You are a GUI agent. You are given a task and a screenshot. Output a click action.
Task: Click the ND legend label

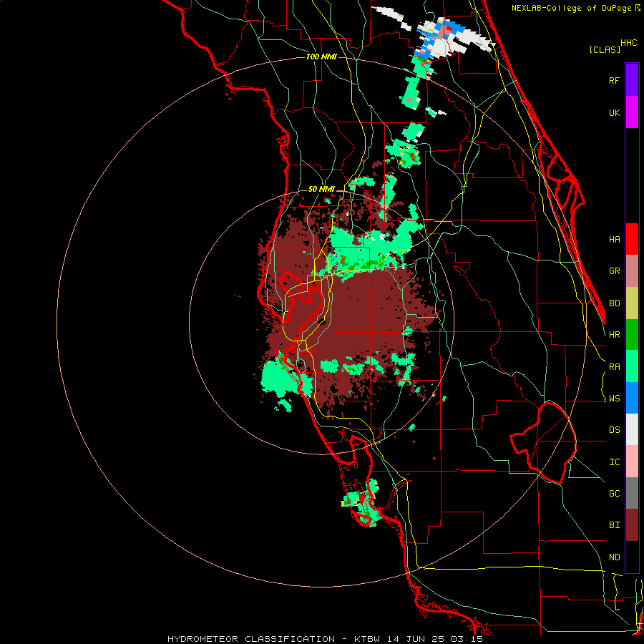614,557
